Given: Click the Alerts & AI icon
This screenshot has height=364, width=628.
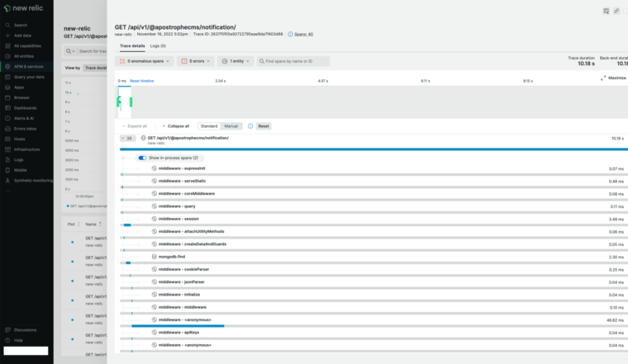Looking at the screenshot, I should [7, 118].
